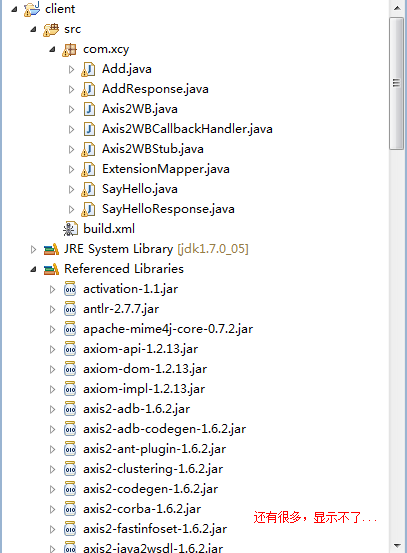Expand the Axis2WBStub.java node

(x=71, y=150)
